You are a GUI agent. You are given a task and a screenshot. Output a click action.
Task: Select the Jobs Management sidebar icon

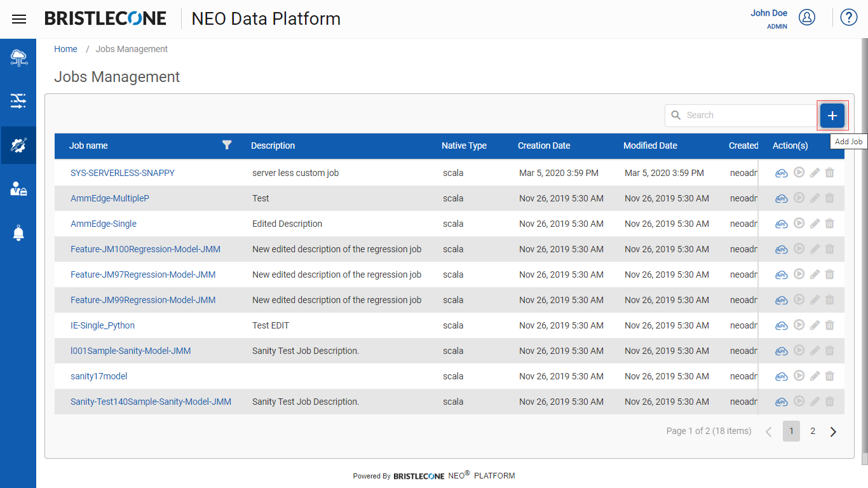click(x=18, y=145)
